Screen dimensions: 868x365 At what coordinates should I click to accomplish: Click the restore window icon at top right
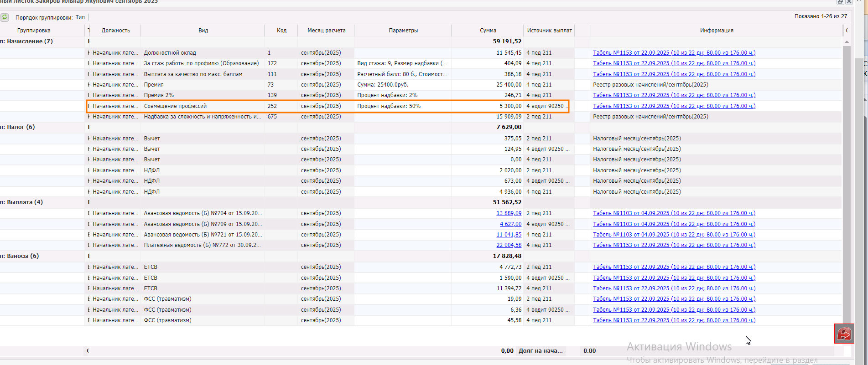coord(840,2)
